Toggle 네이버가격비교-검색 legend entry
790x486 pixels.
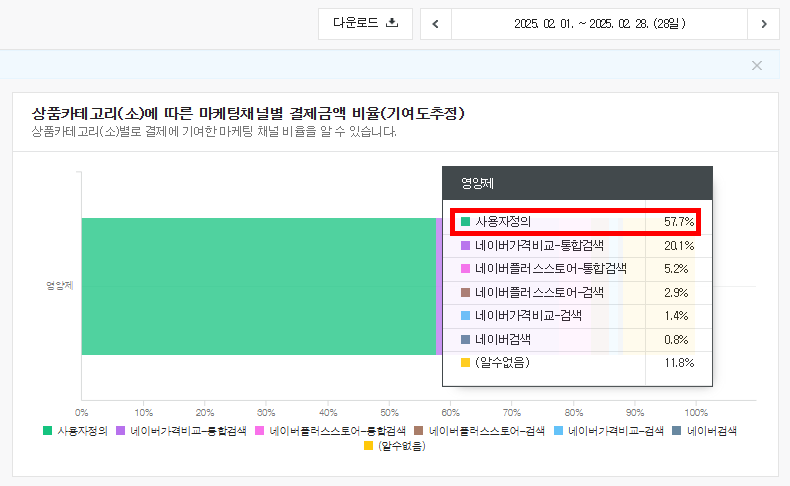coord(609,431)
